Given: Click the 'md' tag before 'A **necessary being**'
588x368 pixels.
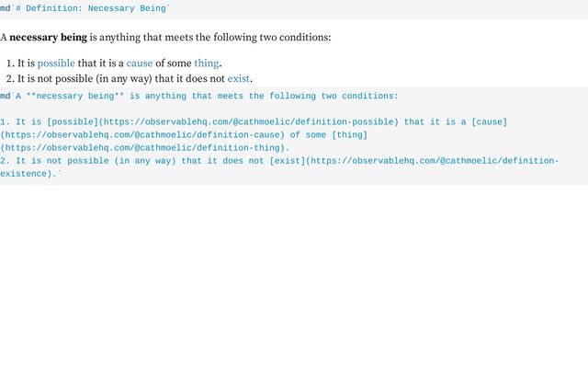Looking at the screenshot, I should click(6, 96).
